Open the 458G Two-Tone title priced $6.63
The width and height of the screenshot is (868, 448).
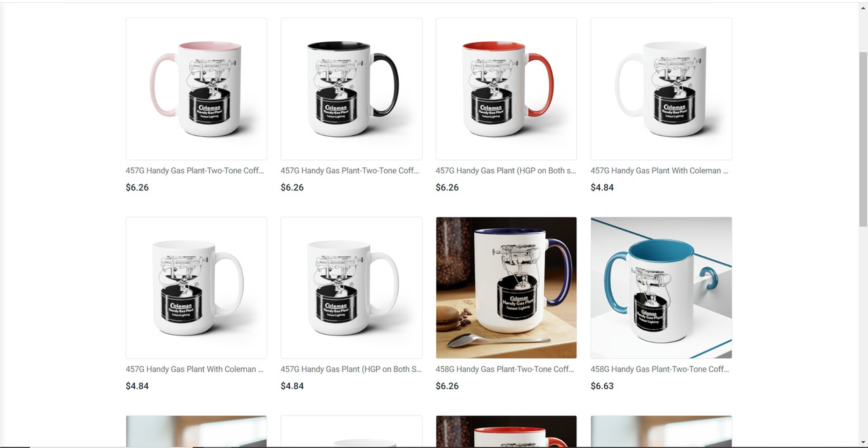[660, 369]
